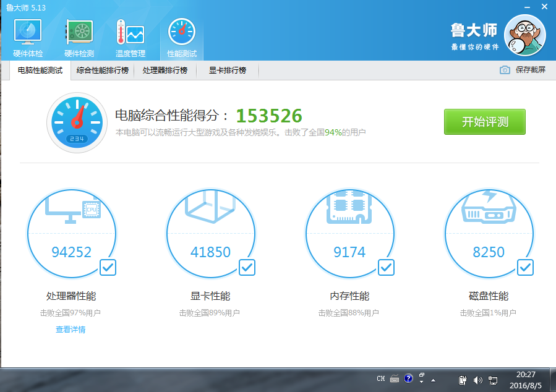Click the 内存性能 label
The height and width of the screenshot is (392, 556).
pyautogui.click(x=349, y=296)
